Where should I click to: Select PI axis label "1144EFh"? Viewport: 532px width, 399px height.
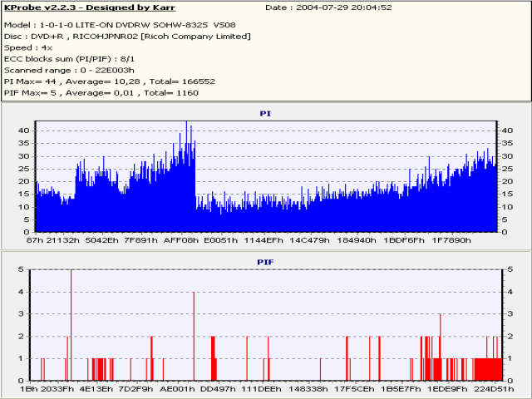264,240
